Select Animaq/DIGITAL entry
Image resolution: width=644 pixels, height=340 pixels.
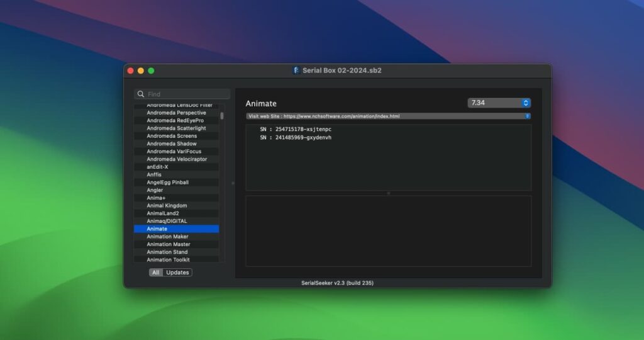pos(177,221)
